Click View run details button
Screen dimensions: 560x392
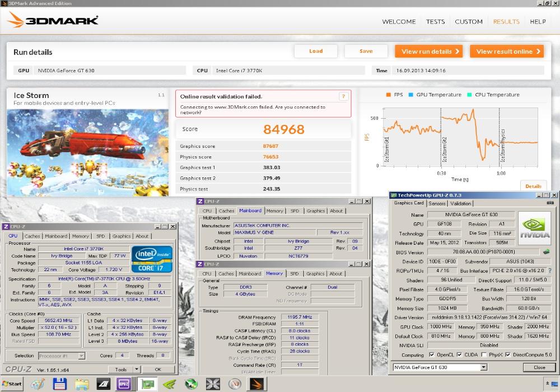coord(428,52)
